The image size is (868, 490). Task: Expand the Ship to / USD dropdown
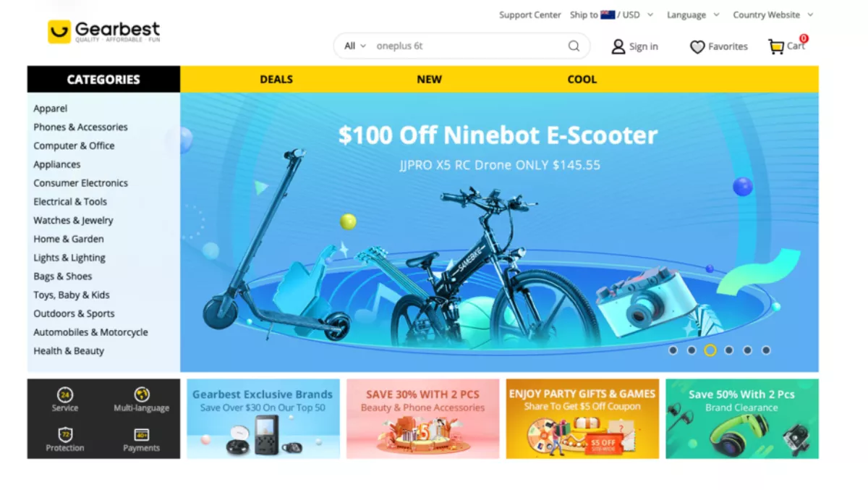pyautogui.click(x=612, y=14)
